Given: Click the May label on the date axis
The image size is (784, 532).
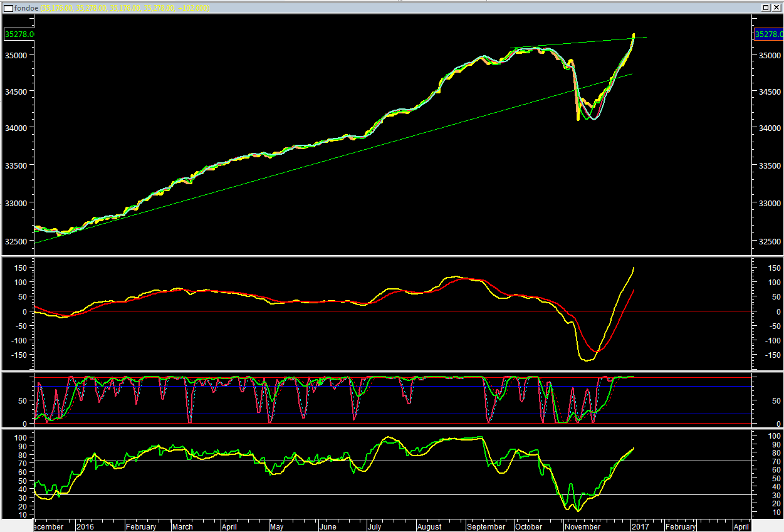Looking at the screenshot, I should [277, 527].
